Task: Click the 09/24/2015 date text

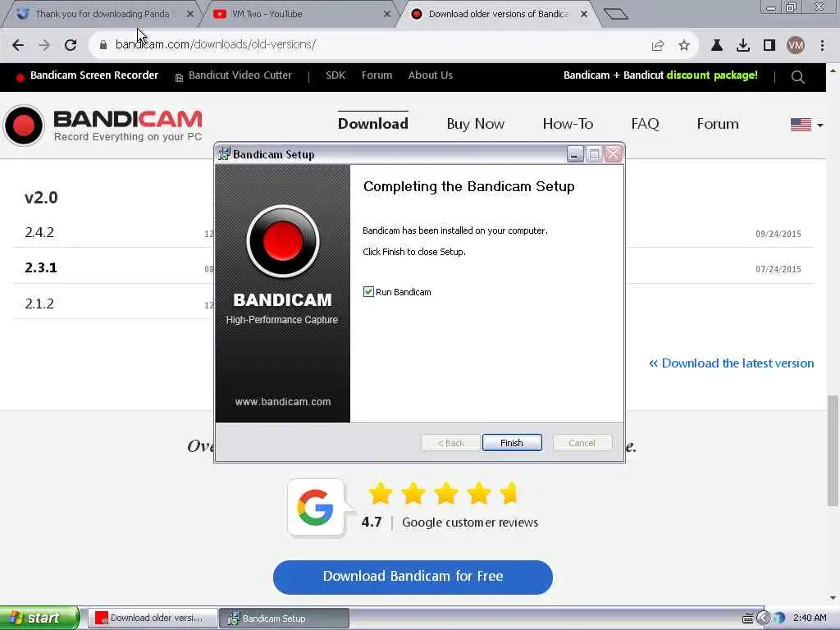Action: pos(778,234)
